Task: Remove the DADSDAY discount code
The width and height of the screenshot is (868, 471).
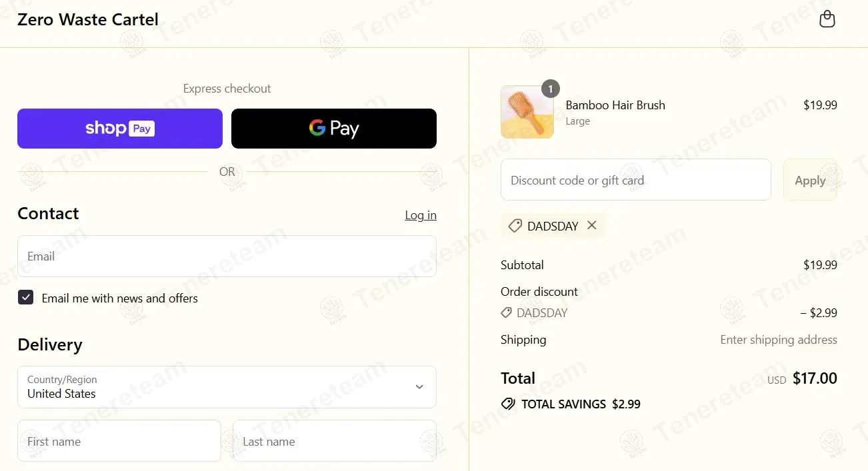Action: tap(591, 225)
